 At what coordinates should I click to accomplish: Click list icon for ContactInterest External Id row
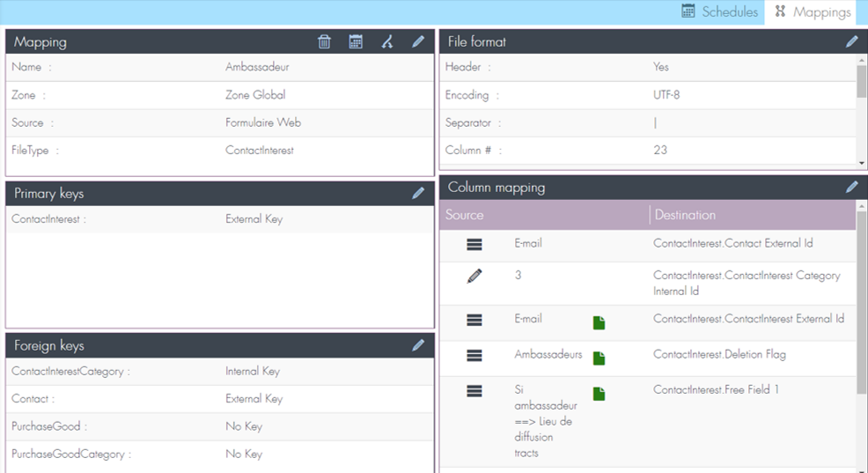tap(474, 320)
